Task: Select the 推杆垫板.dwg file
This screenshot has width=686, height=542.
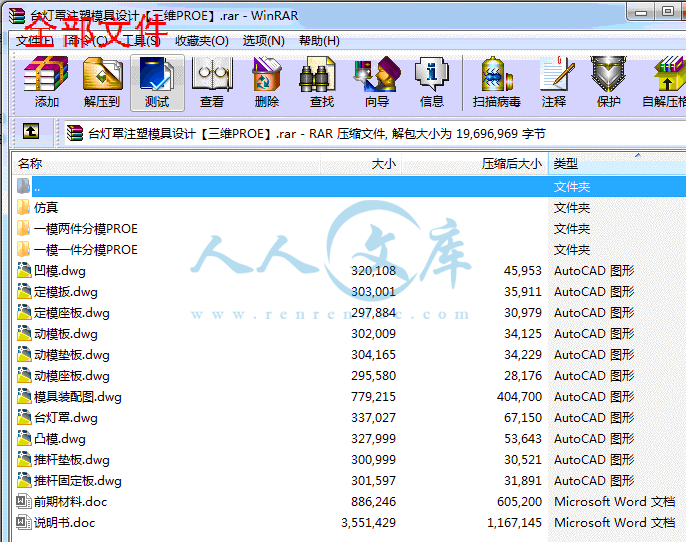Action: (x=72, y=460)
